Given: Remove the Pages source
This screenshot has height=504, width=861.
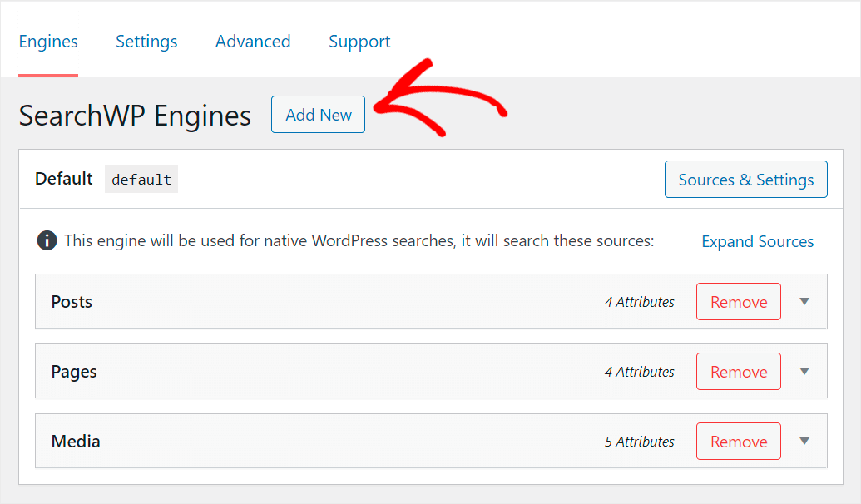Looking at the screenshot, I should 739,372.
